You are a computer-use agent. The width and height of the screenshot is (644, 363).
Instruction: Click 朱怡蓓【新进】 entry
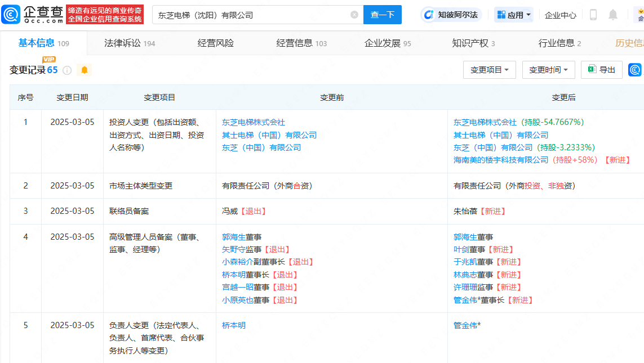480,211
